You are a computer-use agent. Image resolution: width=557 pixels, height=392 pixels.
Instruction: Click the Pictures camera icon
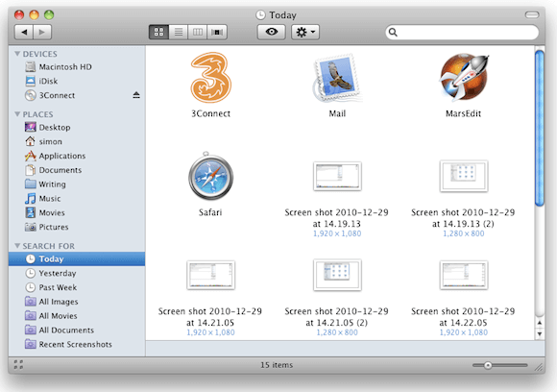tap(31, 227)
